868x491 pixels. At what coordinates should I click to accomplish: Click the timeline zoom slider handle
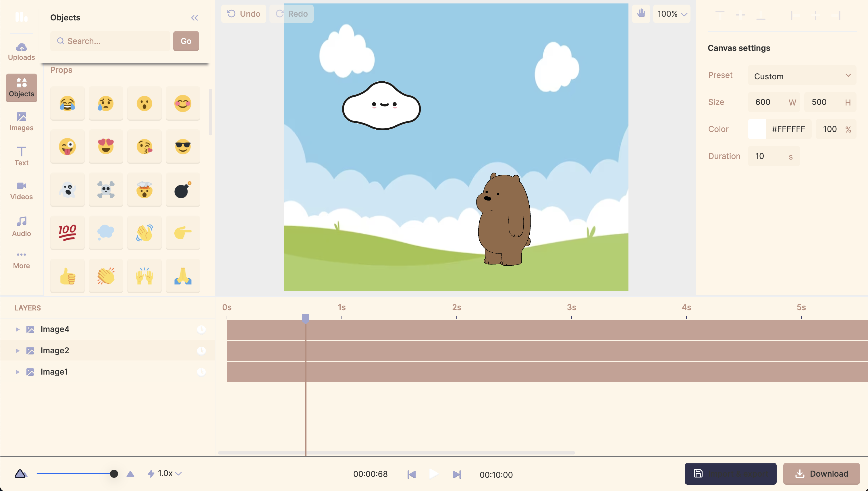coord(114,473)
